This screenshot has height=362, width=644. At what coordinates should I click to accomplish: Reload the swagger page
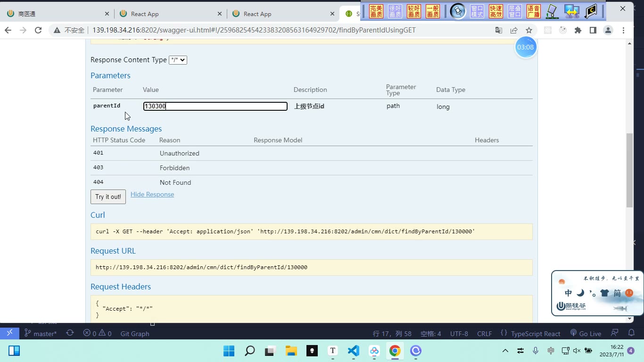click(38, 30)
